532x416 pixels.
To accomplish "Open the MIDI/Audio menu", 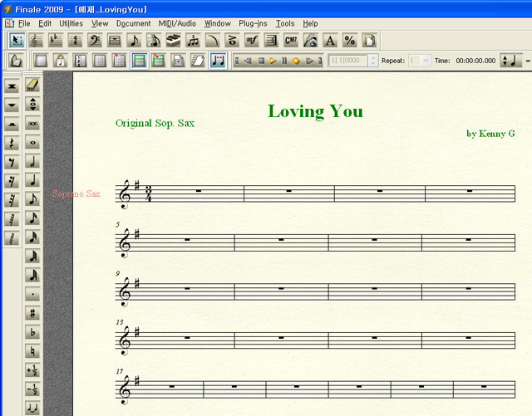I will [178, 24].
